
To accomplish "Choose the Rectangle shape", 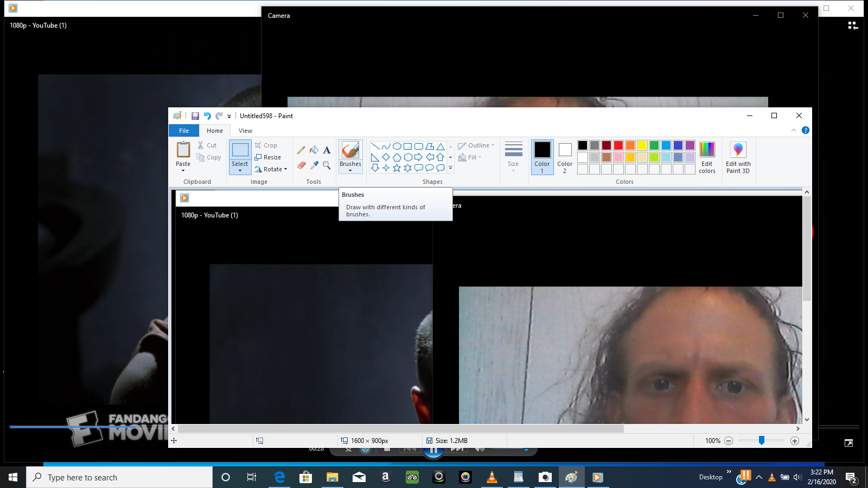I will 407,146.
